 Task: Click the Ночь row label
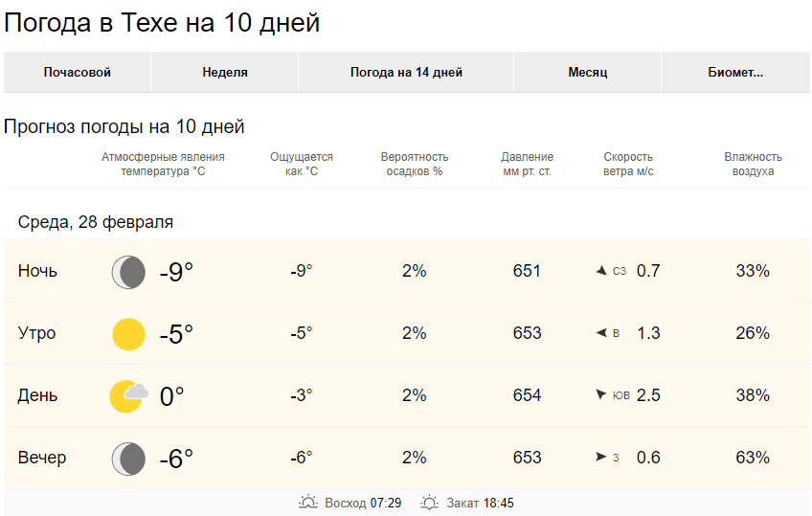click(37, 271)
